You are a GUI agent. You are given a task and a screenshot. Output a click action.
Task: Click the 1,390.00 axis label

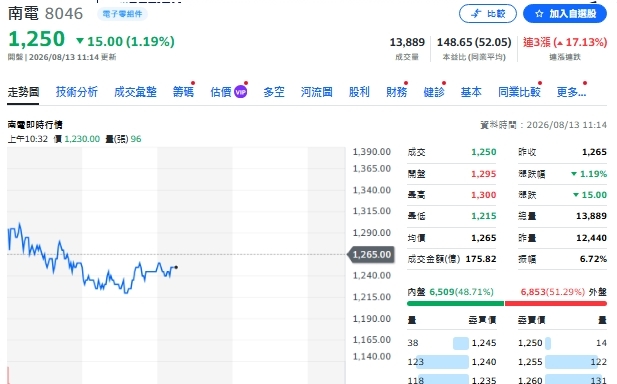click(371, 152)
